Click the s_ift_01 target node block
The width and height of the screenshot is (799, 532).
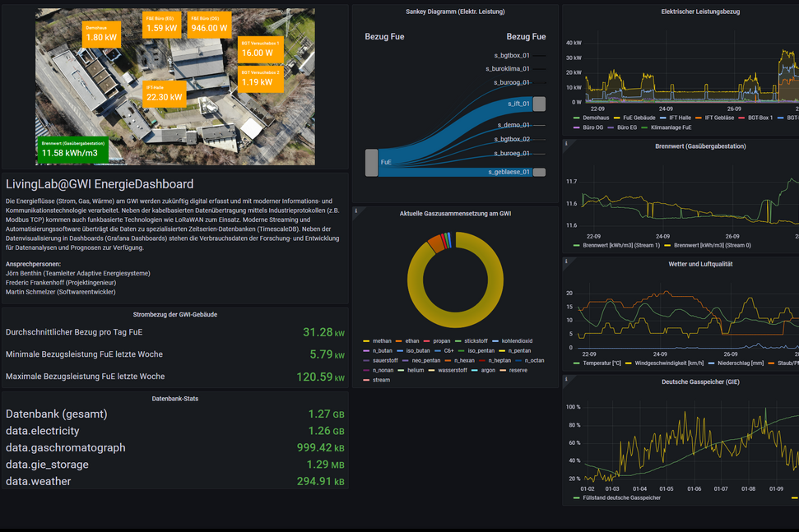[x=539, y=104]
